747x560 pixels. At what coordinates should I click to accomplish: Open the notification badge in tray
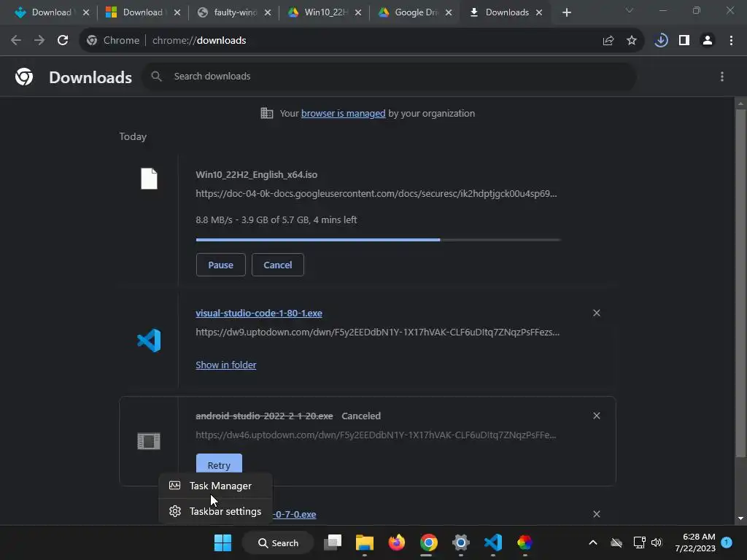click(x=727, y=542)
